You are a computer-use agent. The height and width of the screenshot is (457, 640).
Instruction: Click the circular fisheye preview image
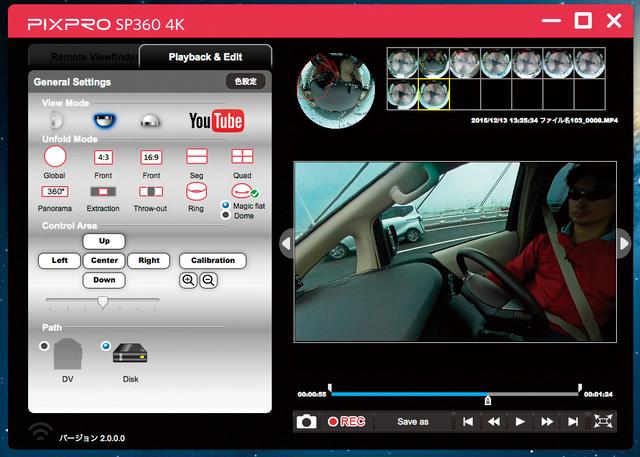[336, 90]
